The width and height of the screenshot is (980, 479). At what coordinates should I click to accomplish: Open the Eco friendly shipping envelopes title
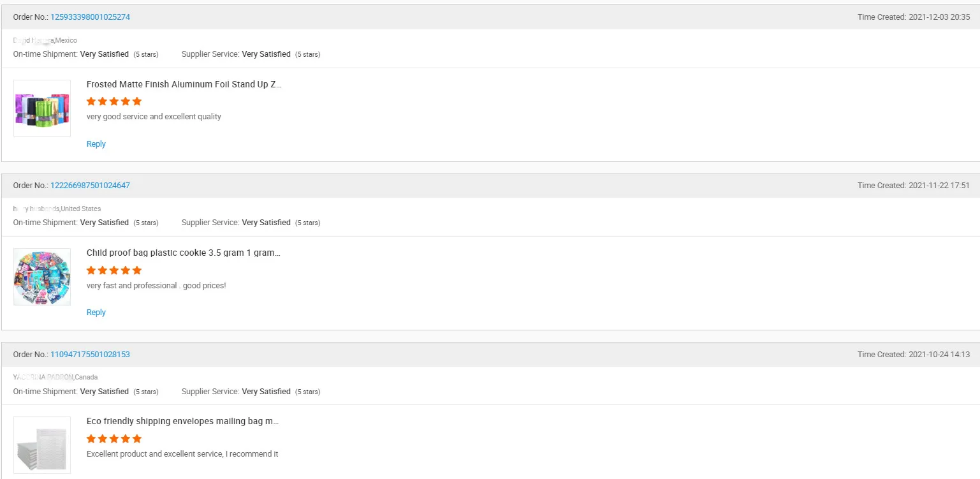click(182, 422)
